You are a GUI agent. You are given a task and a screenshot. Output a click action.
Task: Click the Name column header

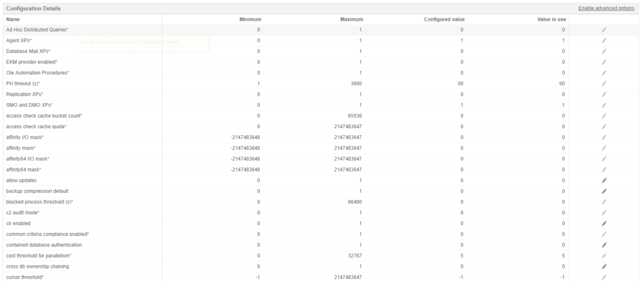(13, 19)
